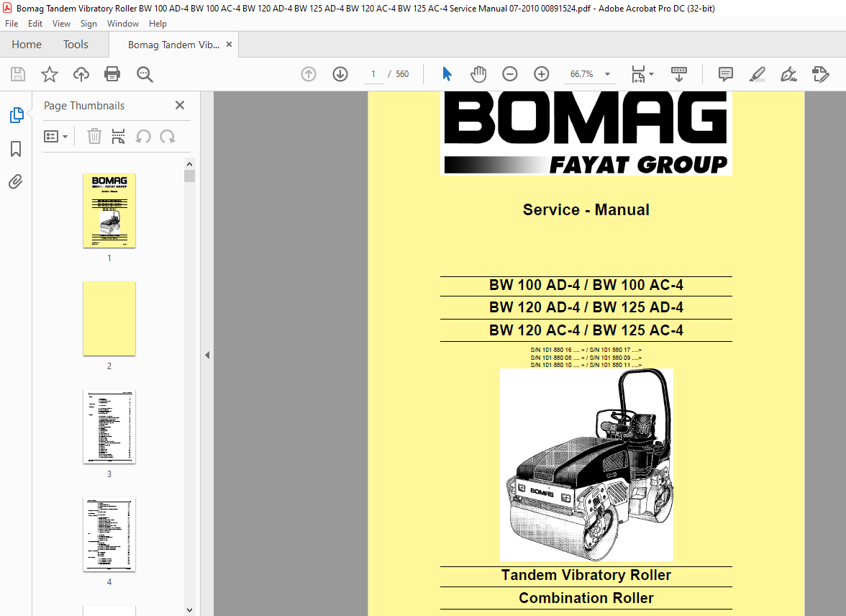Click the fit page scrolling icon
Screen dimensions: 846x616
pos(638,74)
